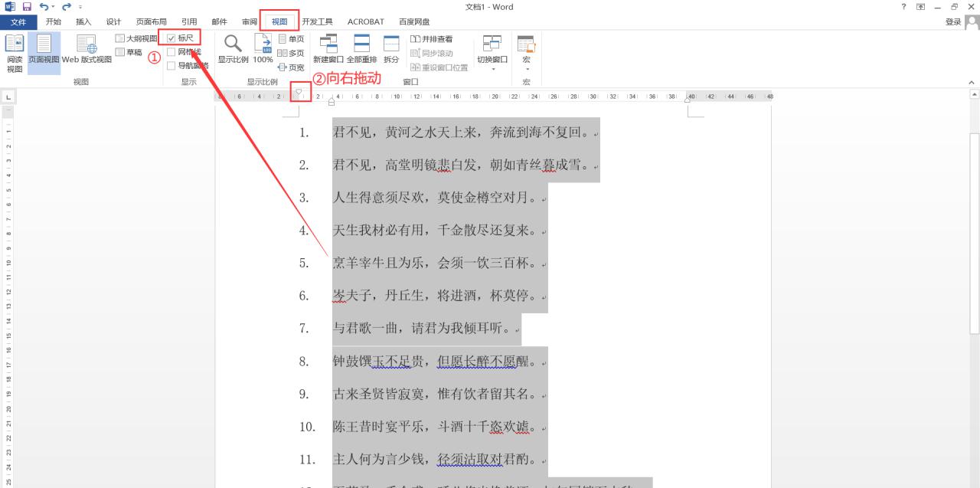The image size is (980, 488).
Task: Open ribbon display options icon
Action: click(x=920, y=7)
